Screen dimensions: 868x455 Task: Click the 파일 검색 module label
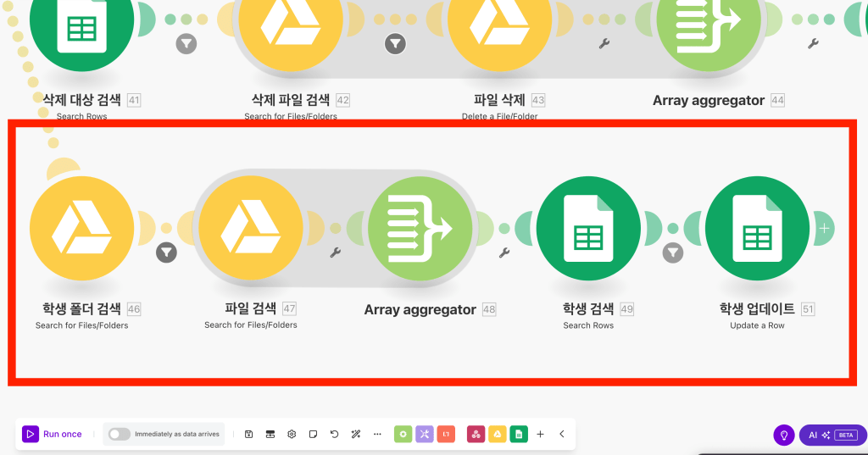click(250, 308)
